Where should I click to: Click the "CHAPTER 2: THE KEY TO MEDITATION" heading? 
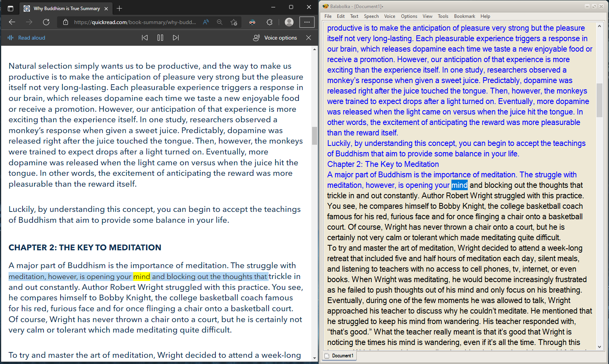pos(85,248)
